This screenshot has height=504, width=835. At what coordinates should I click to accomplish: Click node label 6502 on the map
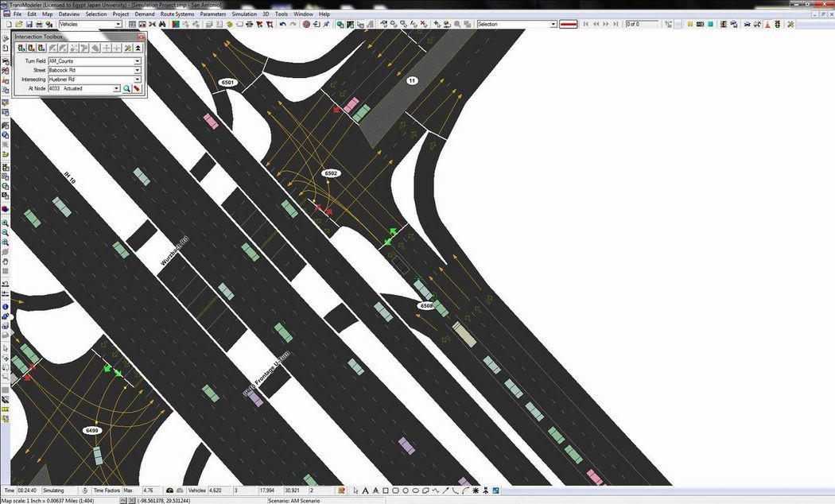pos(332,173)
